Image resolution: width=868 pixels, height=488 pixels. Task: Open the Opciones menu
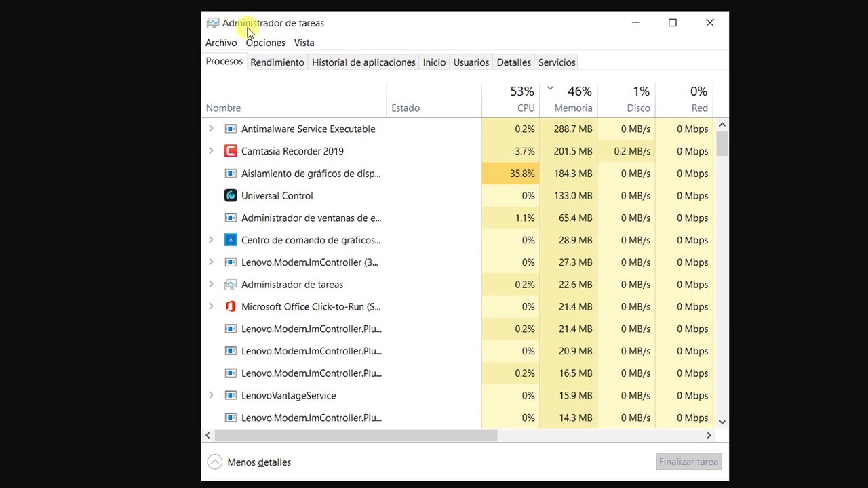265,43
